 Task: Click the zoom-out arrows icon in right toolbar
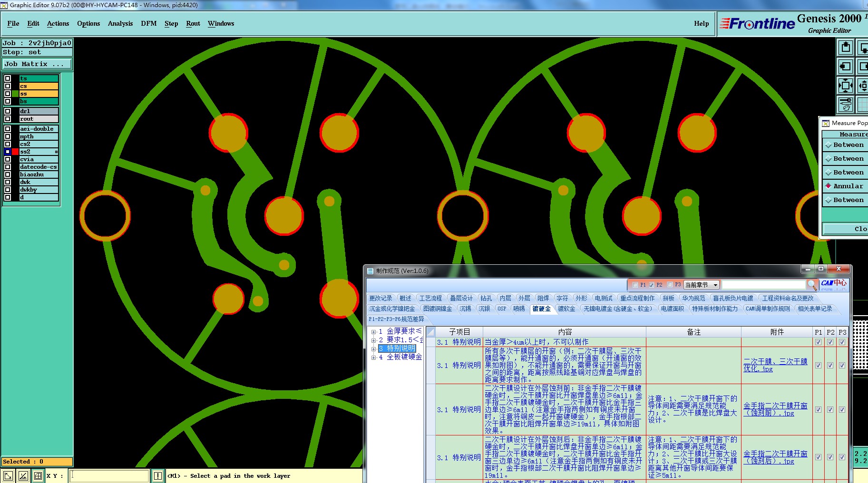click(845, 86)
